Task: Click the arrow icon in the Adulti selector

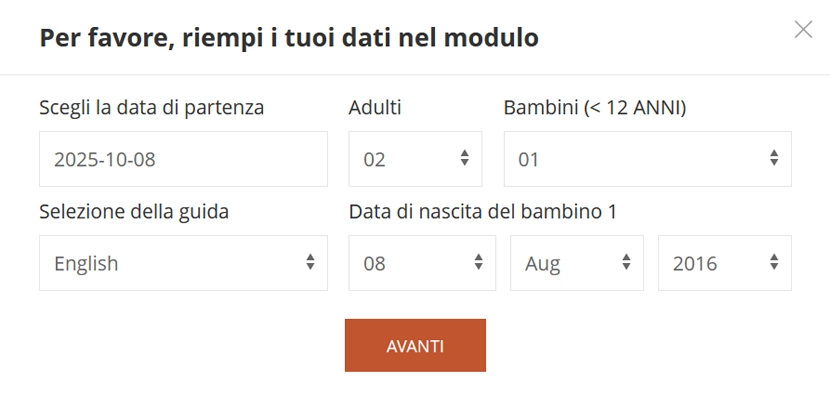Action: pyautogui.click(x=464, y=158)
